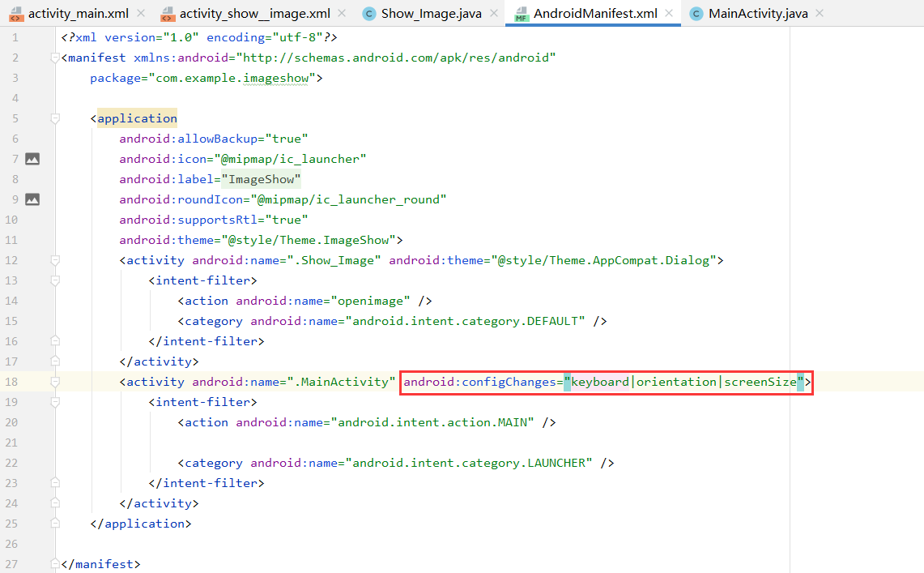Click the fold end marker on line 16
Viewport: 924px width, 573px height.
point(55,341)
